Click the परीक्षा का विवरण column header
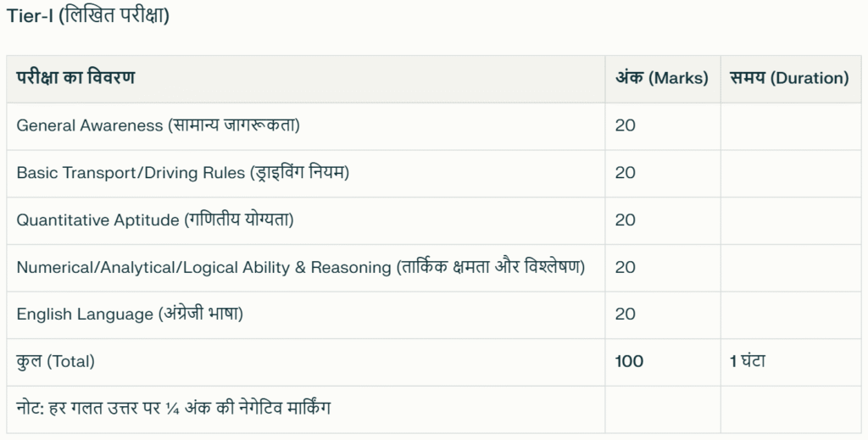 point(75,77)
